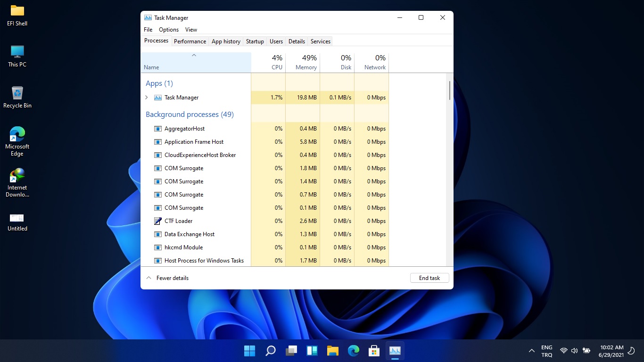Image resolution: width=644 pixels, height=362 pixels.
Task: Switch to the Details tab
Action: coord(297,41)
